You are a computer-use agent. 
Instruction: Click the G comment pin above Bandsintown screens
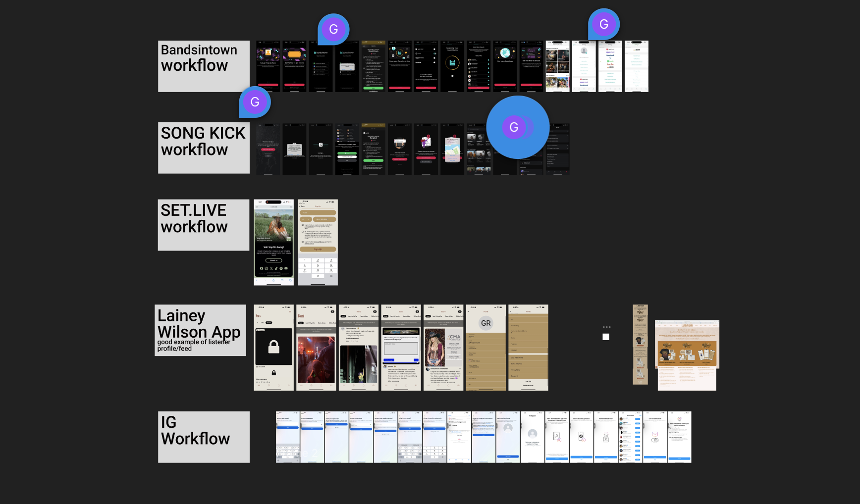pyautogui.click(x=333, y=29)
